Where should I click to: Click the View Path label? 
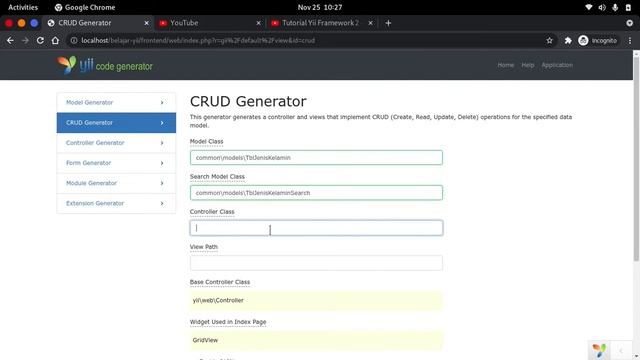click(204, 247)
